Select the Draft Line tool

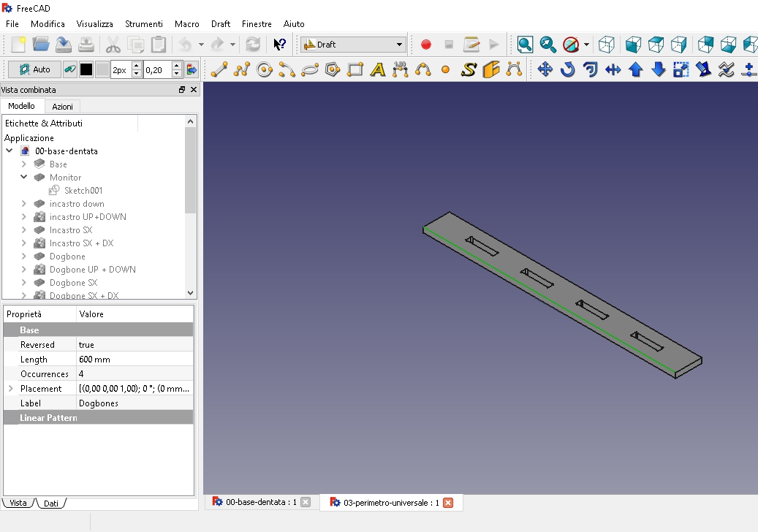pos(219,69)
